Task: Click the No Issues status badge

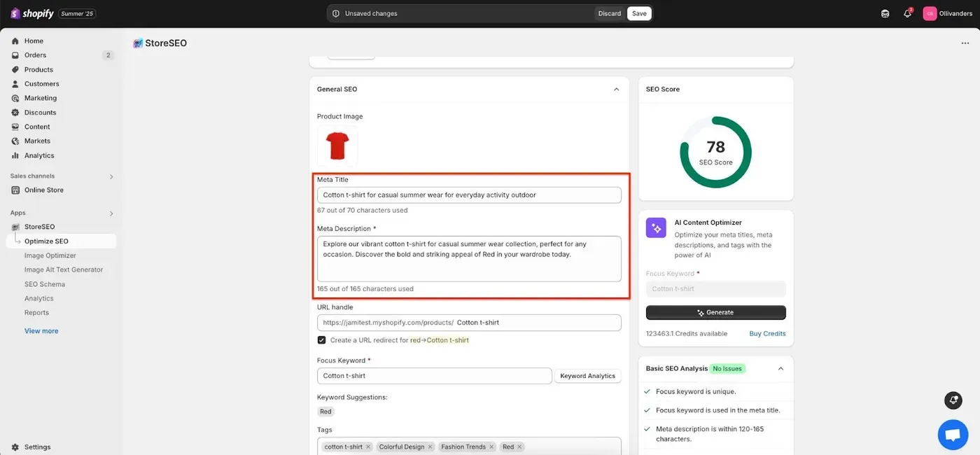Action: click(727, 369)
